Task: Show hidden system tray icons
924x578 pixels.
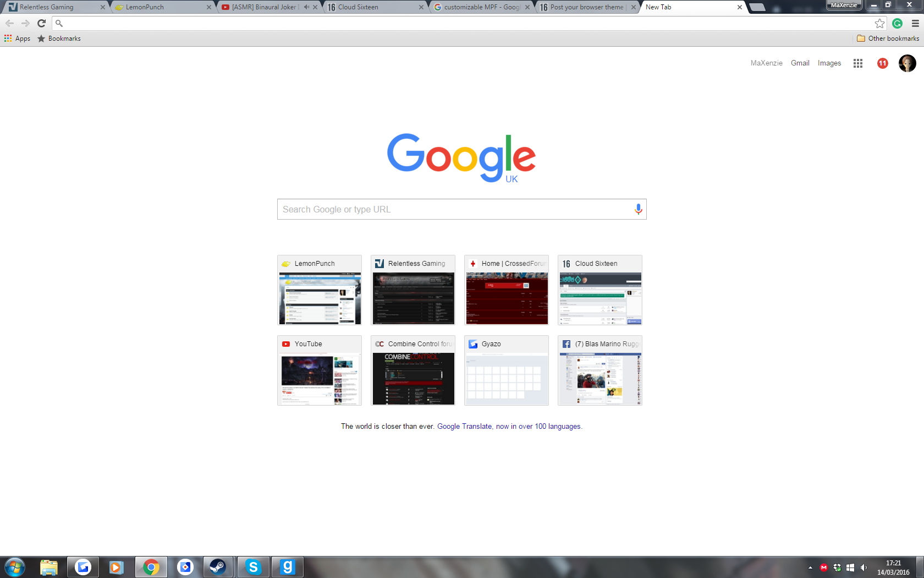Action: tap(810, 568)
